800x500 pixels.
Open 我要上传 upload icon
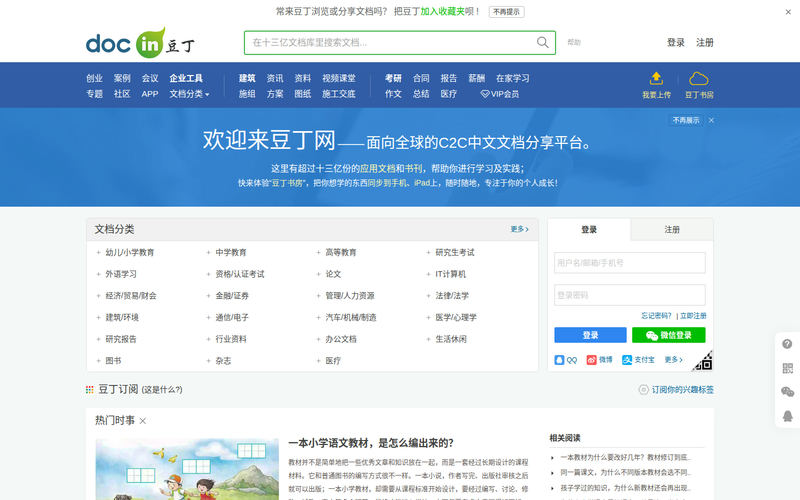[x=656, y=78]
